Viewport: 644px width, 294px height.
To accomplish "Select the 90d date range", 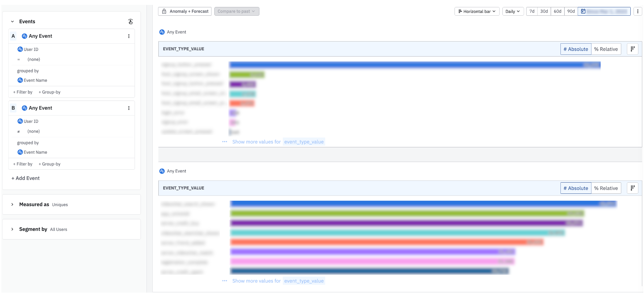I will (571, 12).
